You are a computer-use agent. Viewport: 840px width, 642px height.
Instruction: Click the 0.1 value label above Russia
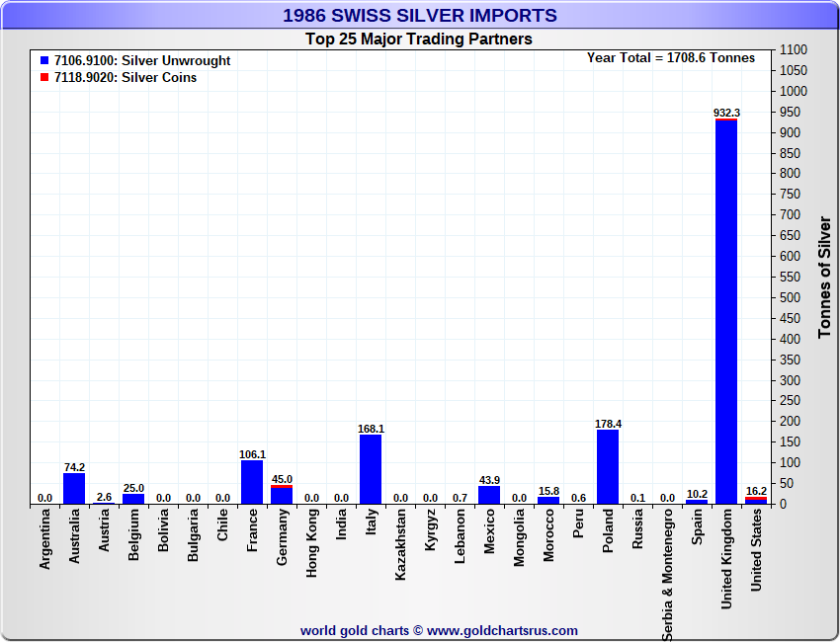[x=637, y=498]
